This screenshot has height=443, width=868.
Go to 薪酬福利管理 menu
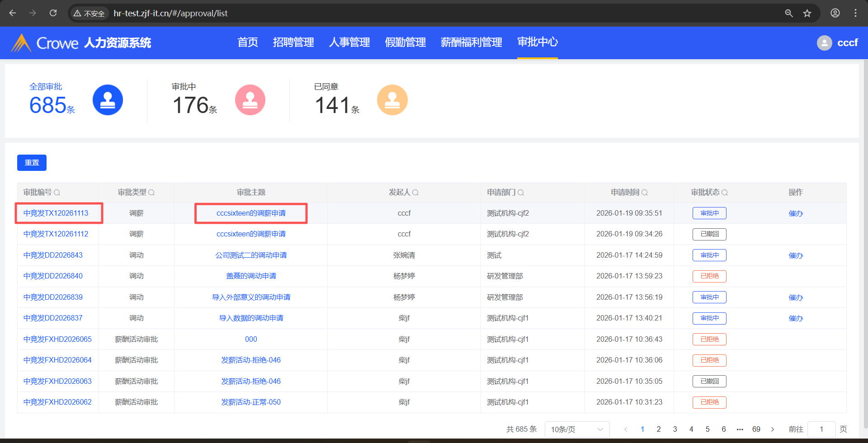[x=471, y=42]
